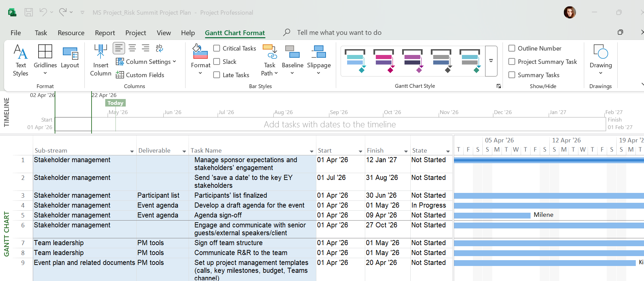
Task: Switch to the Resource tab
Action: pos(71,33)
